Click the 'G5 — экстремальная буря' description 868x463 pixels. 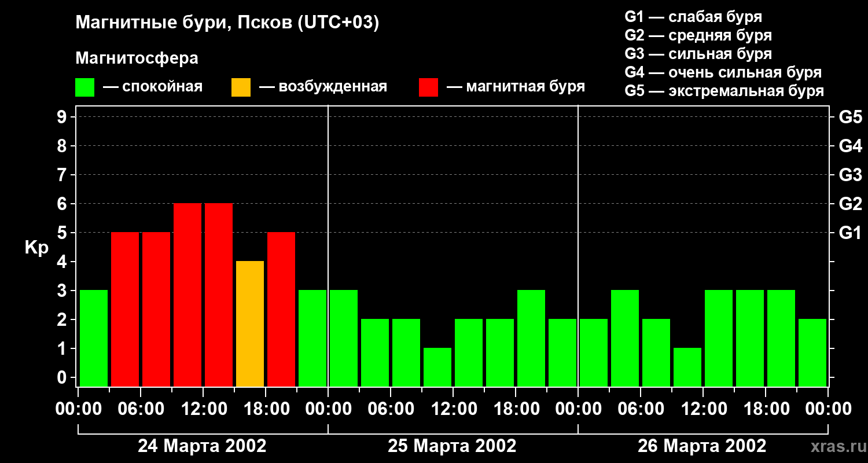pyautogui.click(x=724, y=91)
